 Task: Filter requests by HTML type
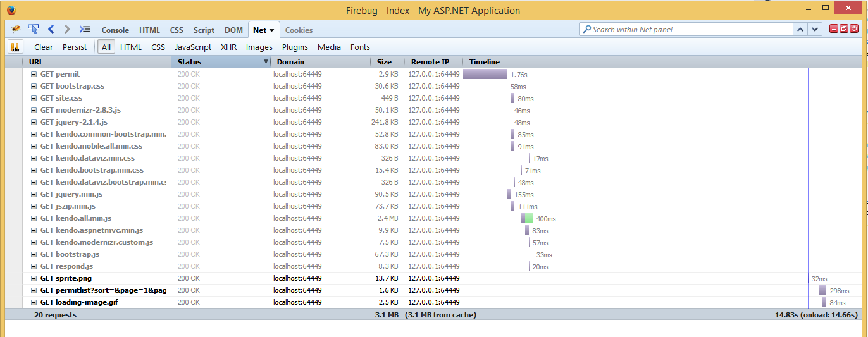coord(131,47)
